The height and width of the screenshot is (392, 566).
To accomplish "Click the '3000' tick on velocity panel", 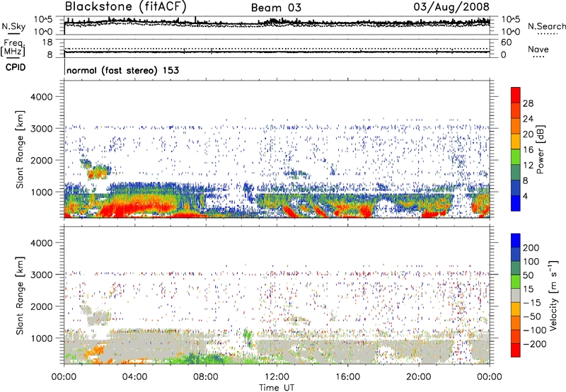I will point(41,275).
